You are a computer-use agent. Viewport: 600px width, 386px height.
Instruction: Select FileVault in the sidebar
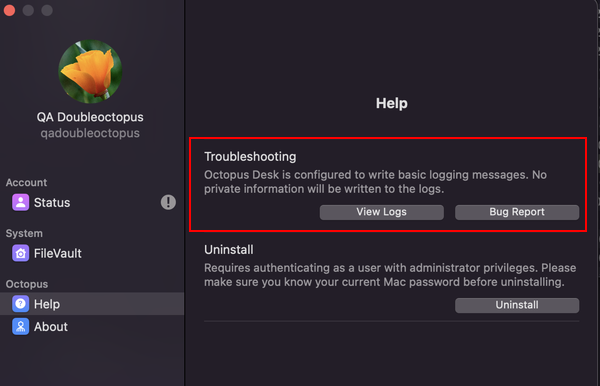92,253
